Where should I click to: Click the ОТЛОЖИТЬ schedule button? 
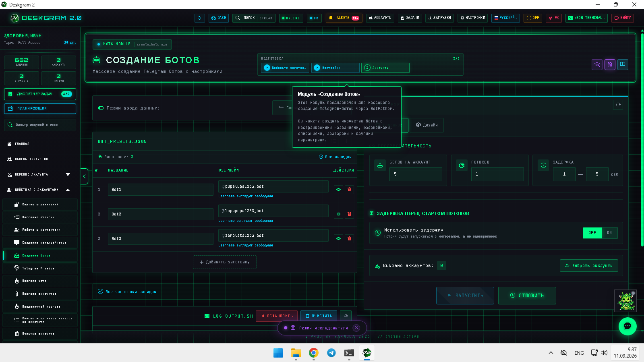click(x=527, y=296)
